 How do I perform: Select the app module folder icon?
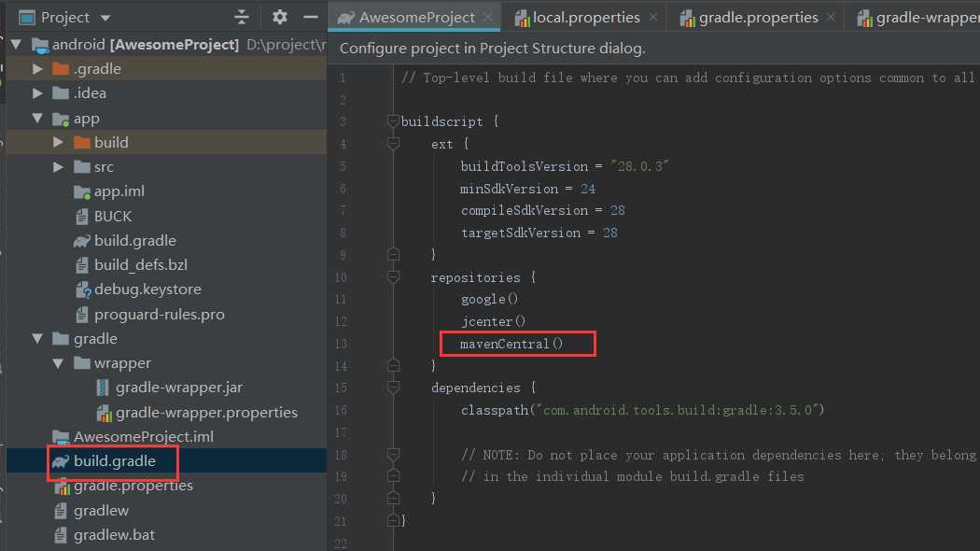point(61,119)
